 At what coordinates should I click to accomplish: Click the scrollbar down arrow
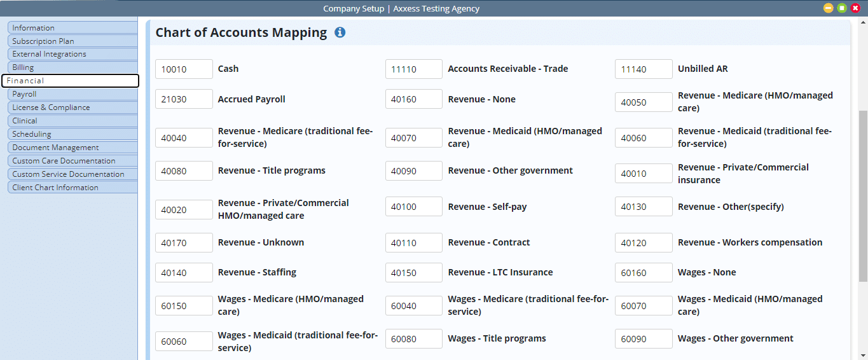pos(863,355)
